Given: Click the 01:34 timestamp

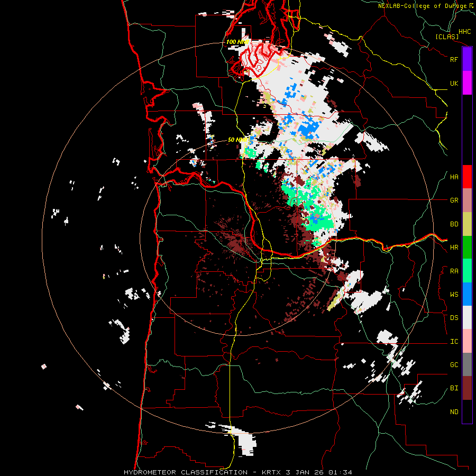Looking at the screenshot, I should coord(340,472).
